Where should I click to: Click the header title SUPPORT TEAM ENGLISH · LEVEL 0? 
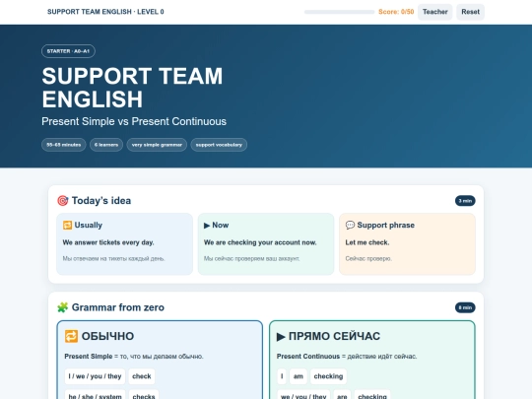105,12
